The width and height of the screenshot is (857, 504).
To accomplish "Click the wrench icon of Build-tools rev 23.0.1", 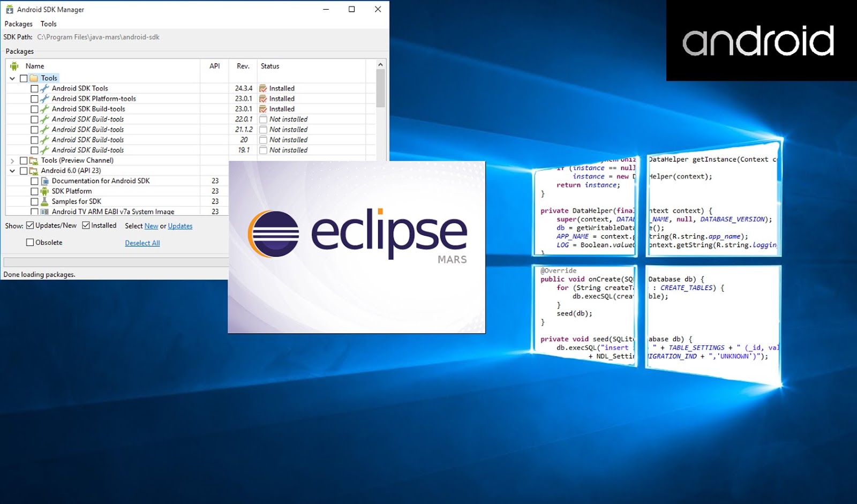I will [x=44, y=109].
